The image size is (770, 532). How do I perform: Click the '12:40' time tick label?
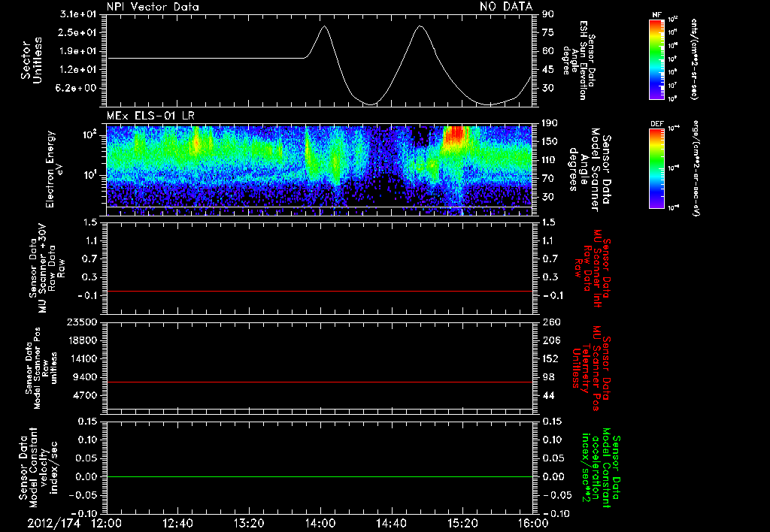click(x=177, y=523)
